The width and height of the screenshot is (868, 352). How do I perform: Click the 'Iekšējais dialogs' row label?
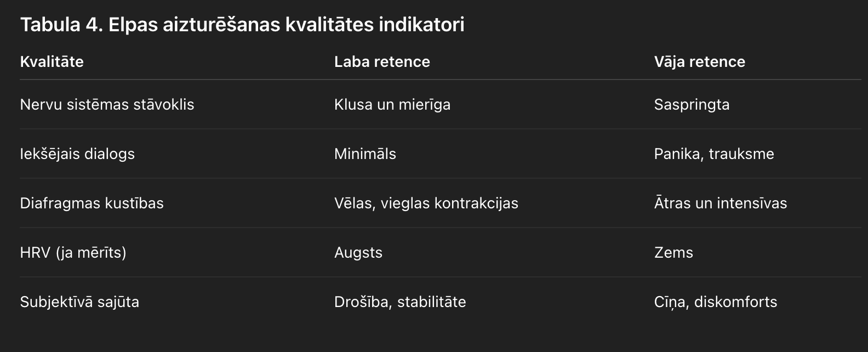[77, 154]
